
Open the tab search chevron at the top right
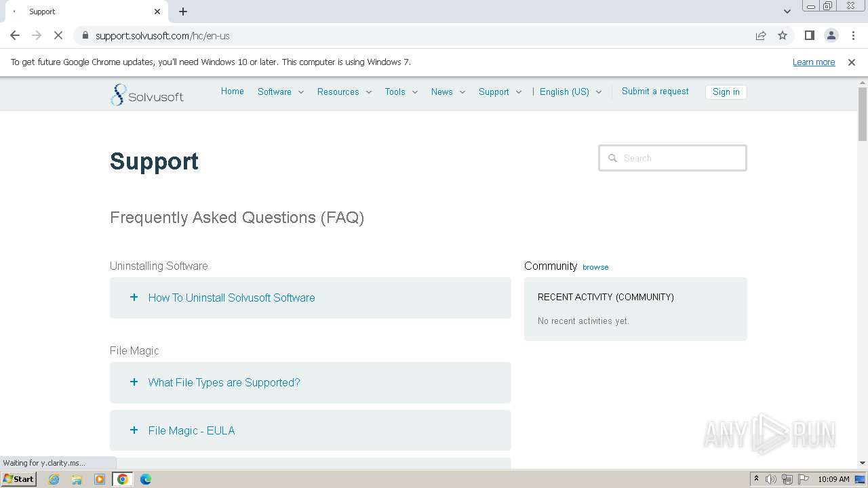point(787,12)
